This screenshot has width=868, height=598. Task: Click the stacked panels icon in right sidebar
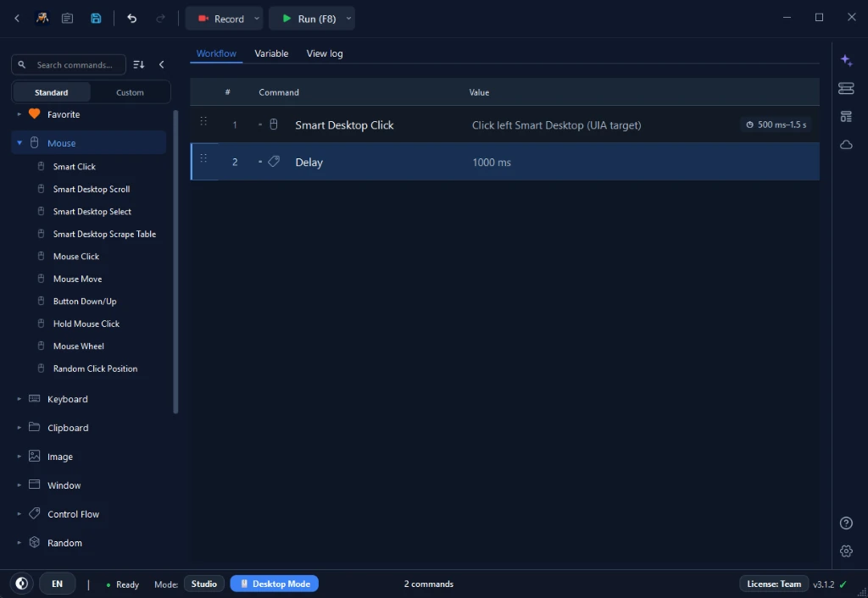click(x=847, y=88)
